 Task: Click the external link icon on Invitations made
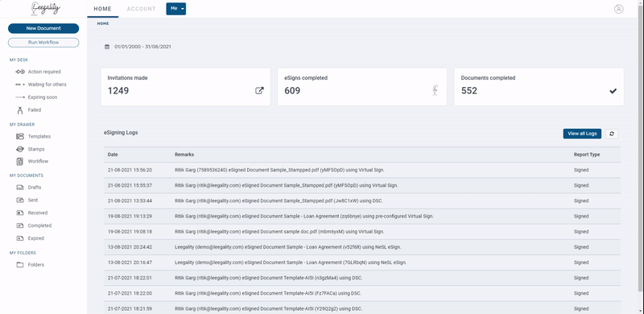tap(259, 91)
